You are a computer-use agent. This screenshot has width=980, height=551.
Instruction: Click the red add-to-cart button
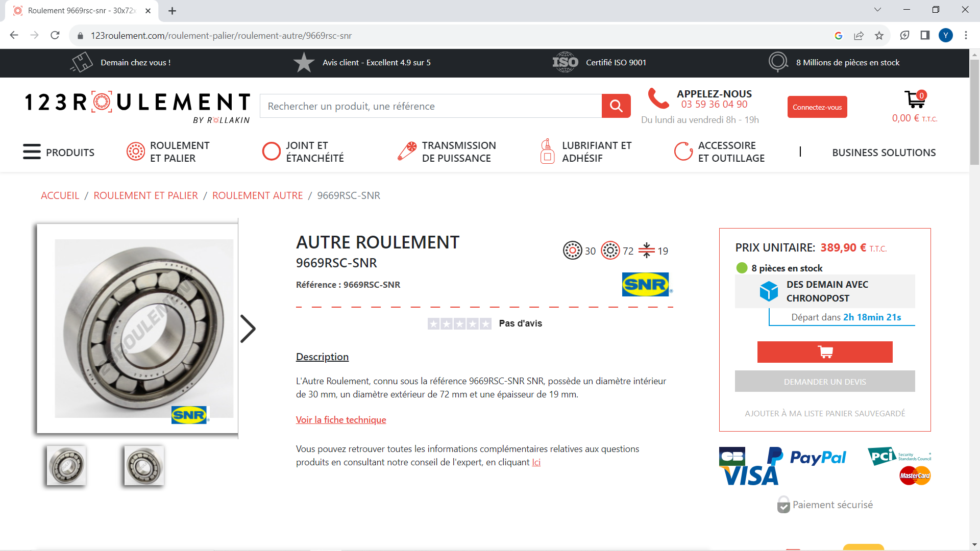824,352
